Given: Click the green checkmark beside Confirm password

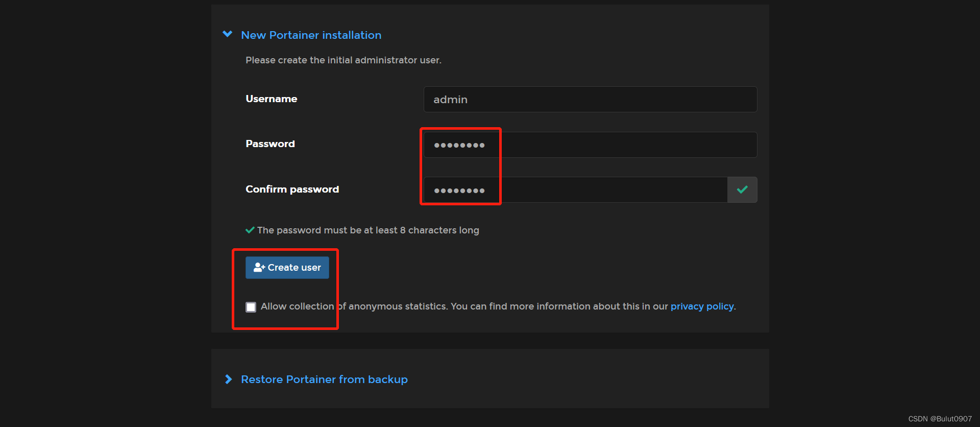Looking at the screenshot, I should click(742, 189).
